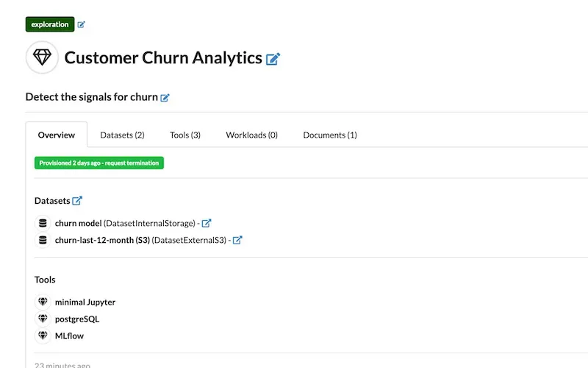Screen dimensions: 588x368
Task: Open the Tools (3) tab
Action: pos(185,135)
